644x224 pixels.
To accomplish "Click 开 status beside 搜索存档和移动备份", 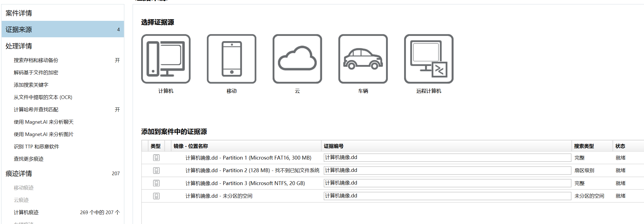I will click(x=117, y=60).
